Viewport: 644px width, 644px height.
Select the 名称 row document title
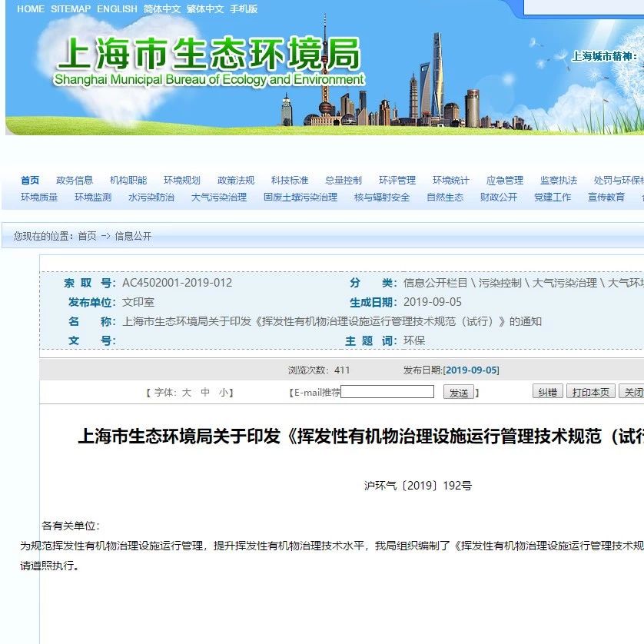tap(332, 321)
